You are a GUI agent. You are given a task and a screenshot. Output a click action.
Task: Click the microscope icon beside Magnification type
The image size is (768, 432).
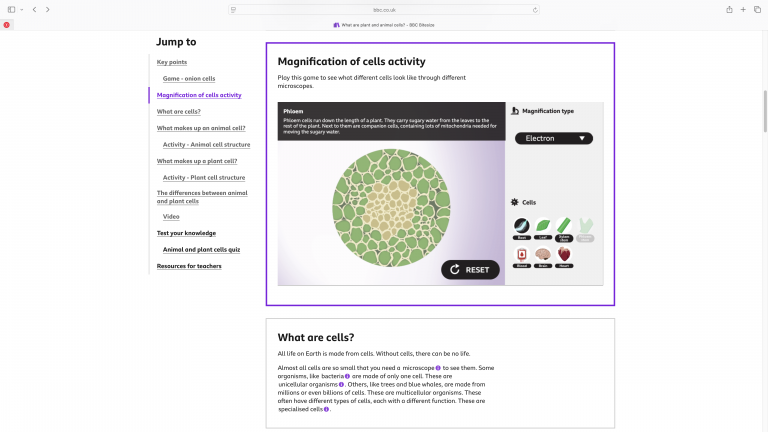click(515, 111)
